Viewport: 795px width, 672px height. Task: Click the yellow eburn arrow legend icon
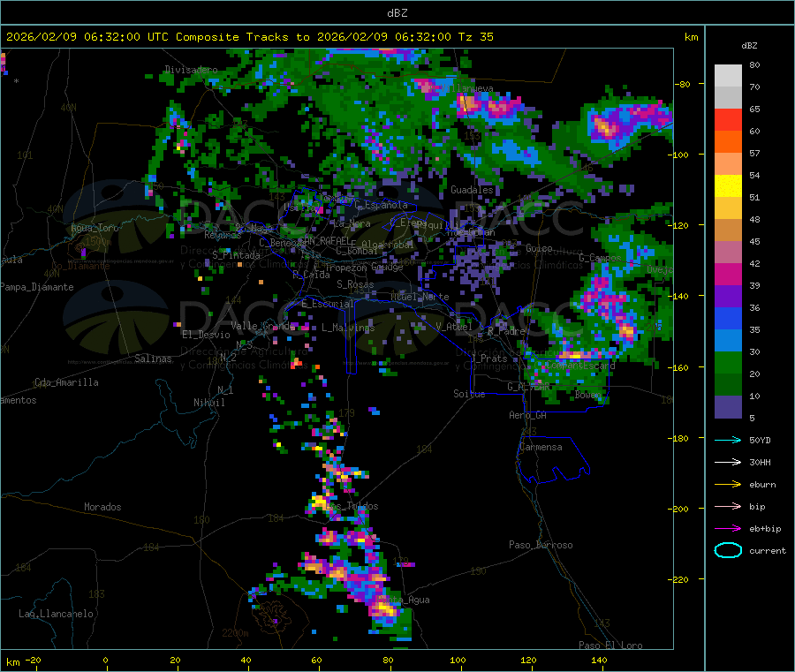pyautogui.click(x=728, y=484)
